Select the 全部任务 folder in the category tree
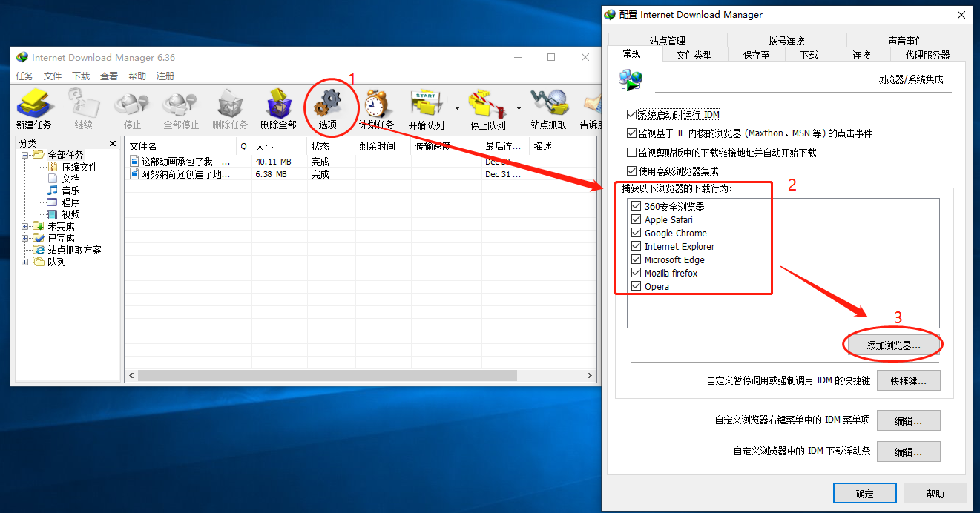 click(65, 155)
